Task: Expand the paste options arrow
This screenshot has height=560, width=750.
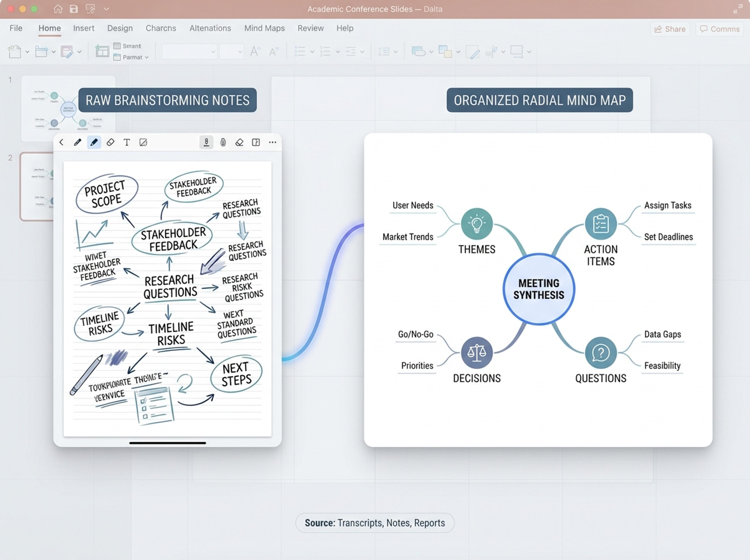Action: (x=28, y=52)
